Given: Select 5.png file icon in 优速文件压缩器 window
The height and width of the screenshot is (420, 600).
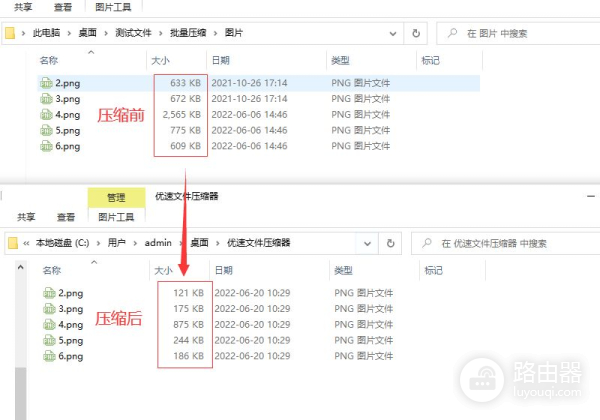Looking at the screenshot, I should coord(49,340).
